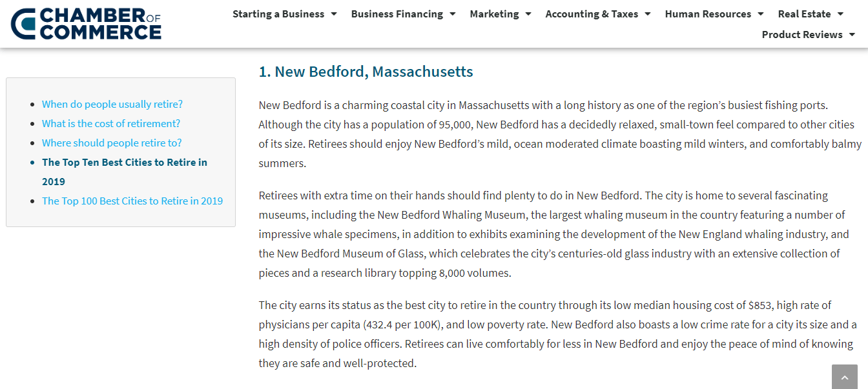Open "Where should people retire to?" link
The width and height of the screenshot is (868, 389).
point(112,143)
